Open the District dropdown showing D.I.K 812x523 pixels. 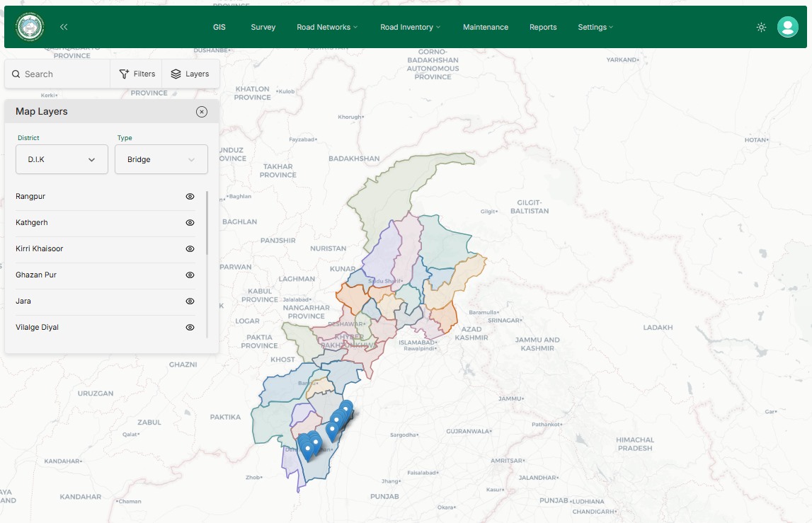coord(62,159)
